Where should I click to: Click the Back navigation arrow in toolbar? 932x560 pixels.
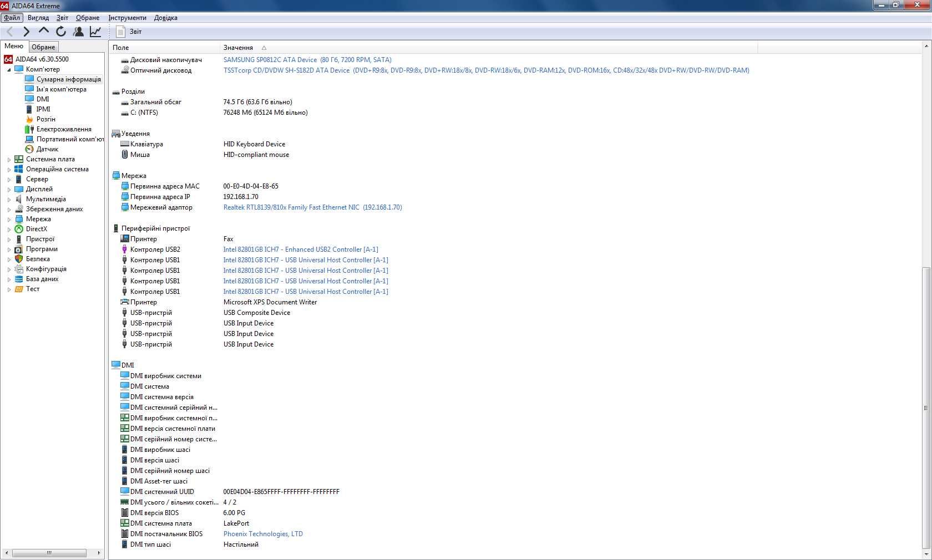(x=9, y=32)
